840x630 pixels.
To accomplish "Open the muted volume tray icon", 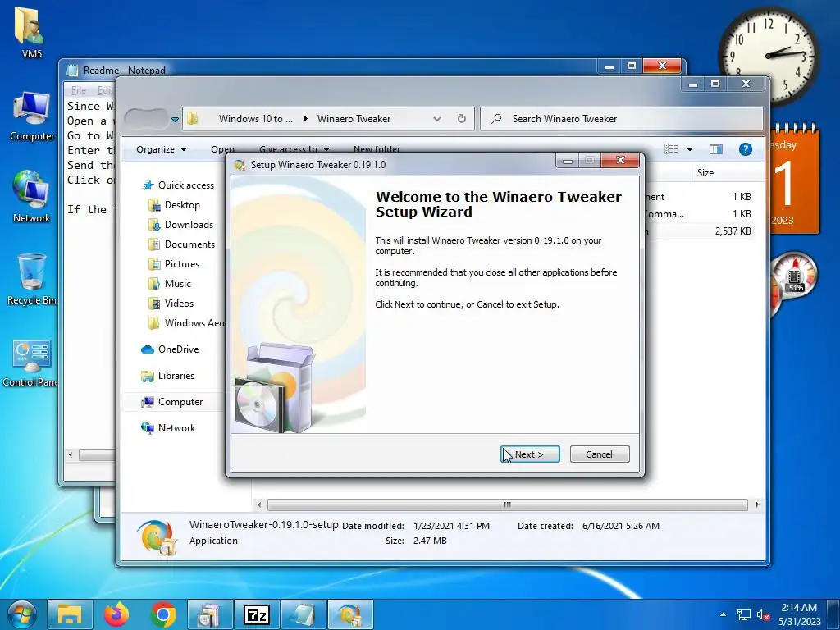I will [x=764, y=614].
